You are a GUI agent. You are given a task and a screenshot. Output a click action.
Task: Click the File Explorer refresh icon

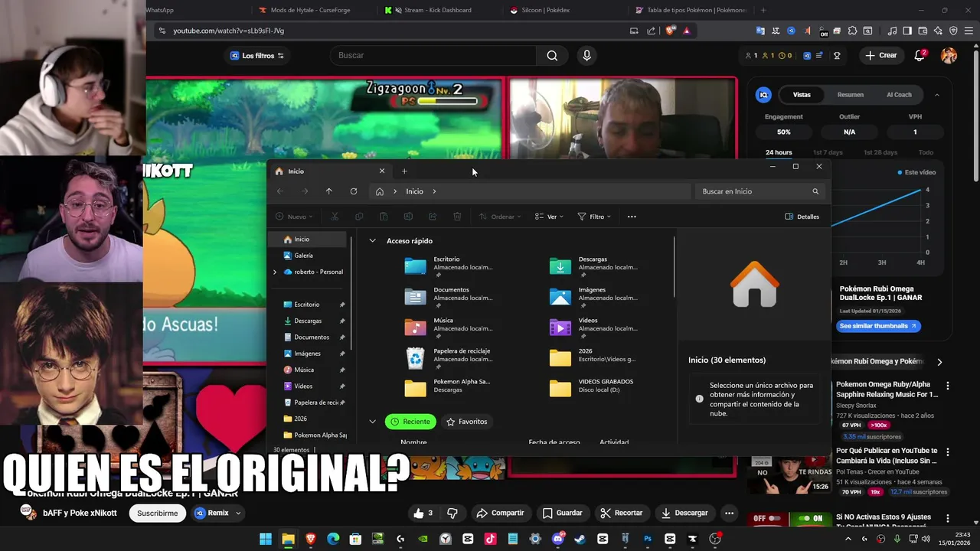354,191
